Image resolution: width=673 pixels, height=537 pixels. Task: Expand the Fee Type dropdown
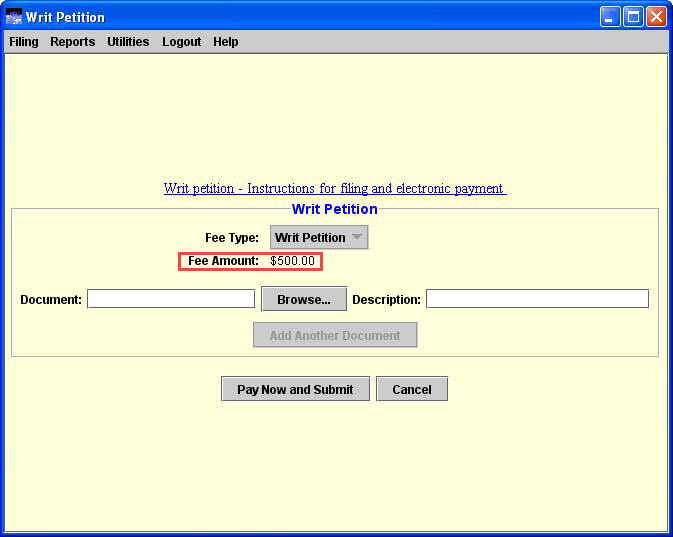tap(319, 237)
